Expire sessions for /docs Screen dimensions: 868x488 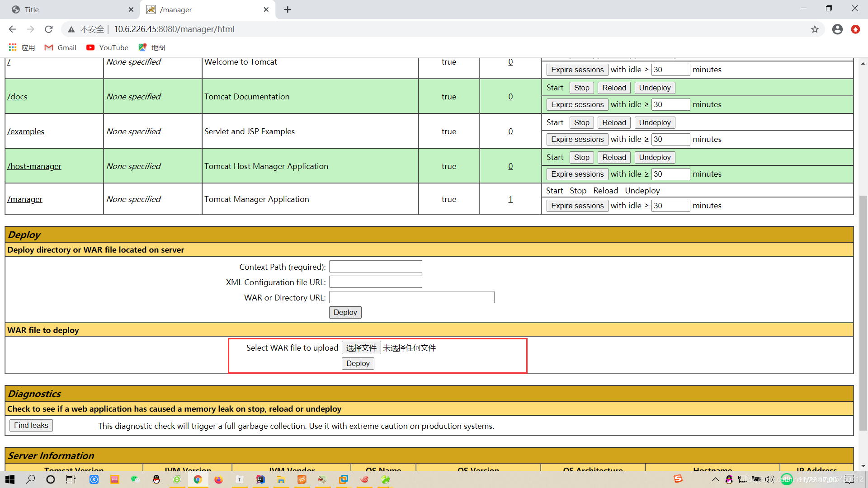[577, 104]
